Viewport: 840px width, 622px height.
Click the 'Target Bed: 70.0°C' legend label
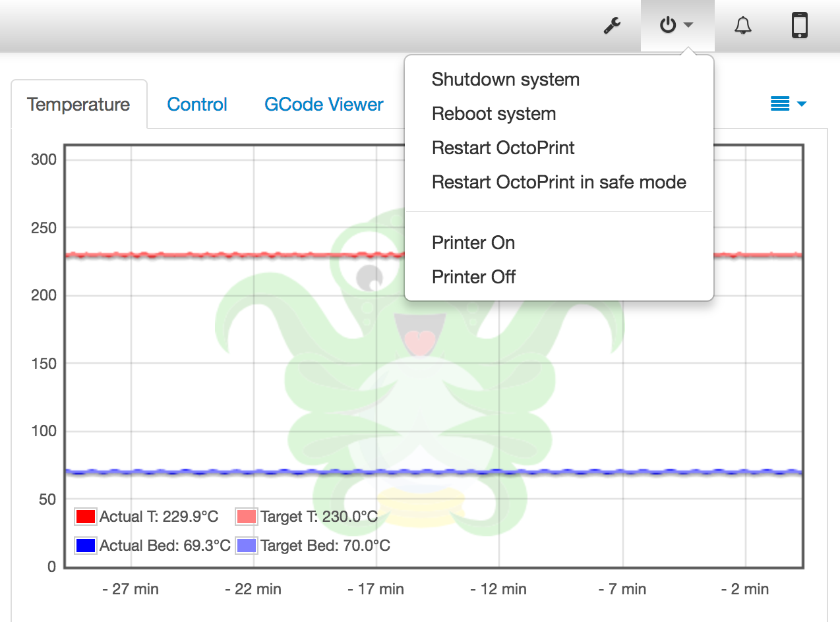(325, 546)
